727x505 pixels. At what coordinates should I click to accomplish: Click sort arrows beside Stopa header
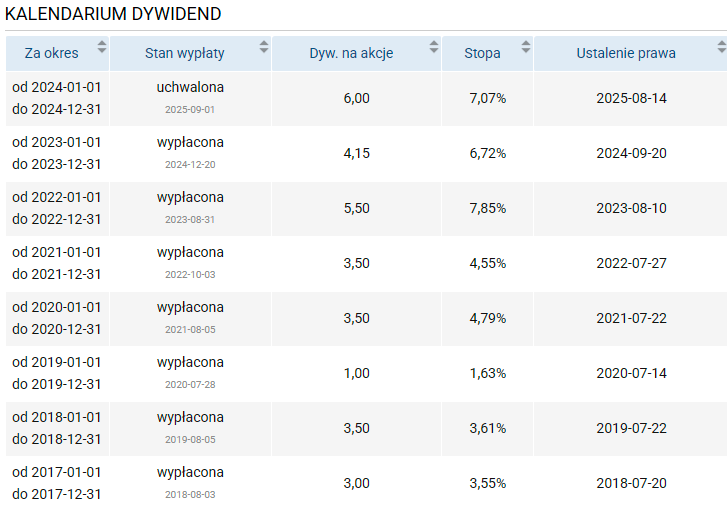526,47
